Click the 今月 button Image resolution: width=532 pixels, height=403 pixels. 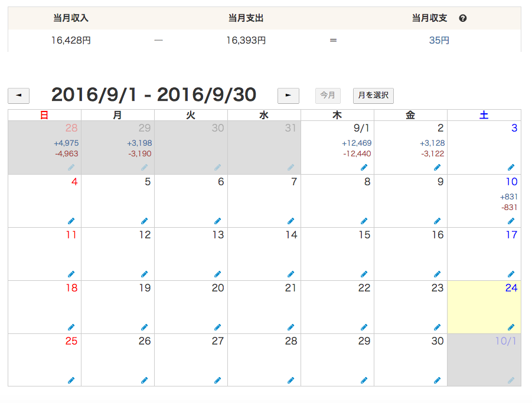click(x=328, y=96)
